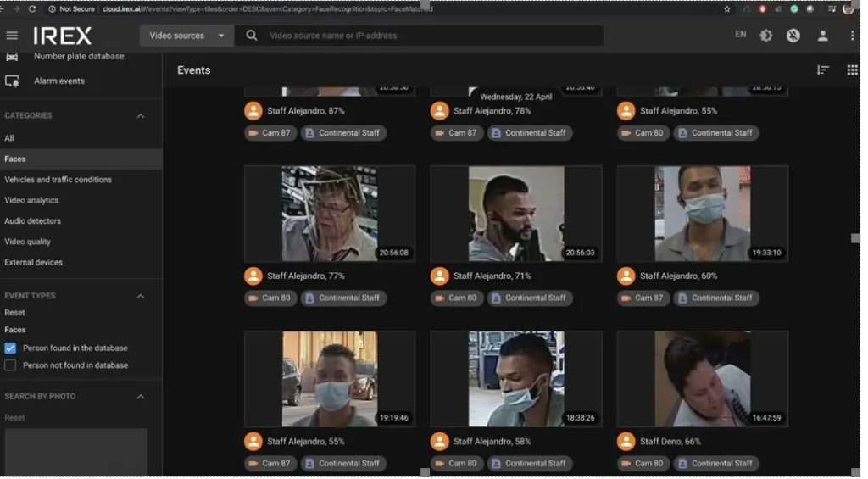Open the vertical three-dot options menu
This screenshot has width=868, height=479.
coord(851,36)
